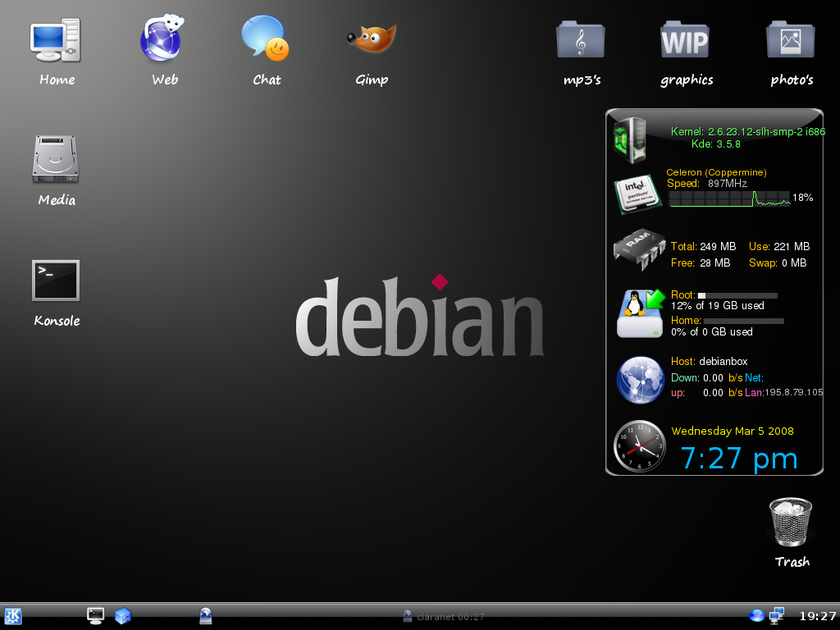Launch Gimp from the desktop
840x630 pixels.
coord(372,39)
